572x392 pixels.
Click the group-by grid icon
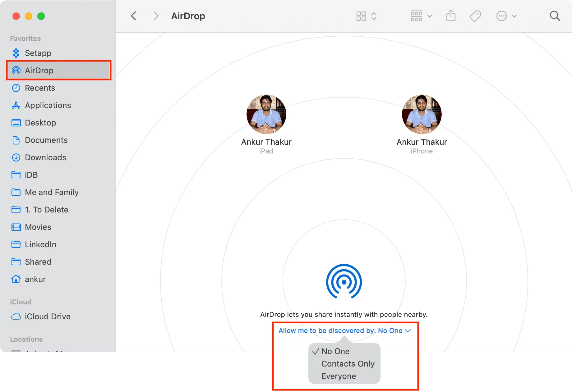[x=417, y=16]
